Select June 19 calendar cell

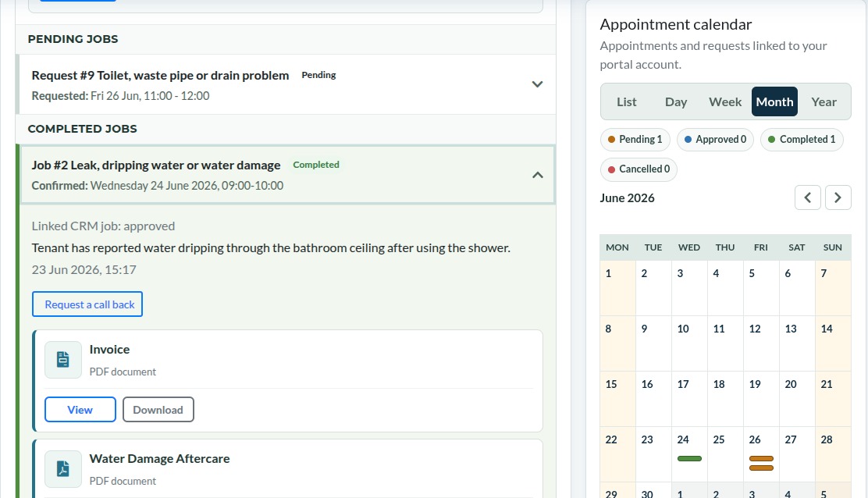(x=761, y=398)
